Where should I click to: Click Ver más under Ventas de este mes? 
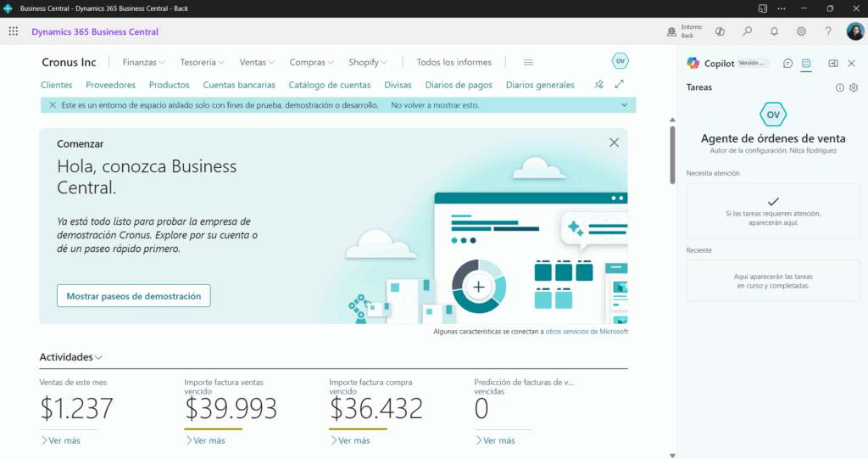[x=60, y=440]
